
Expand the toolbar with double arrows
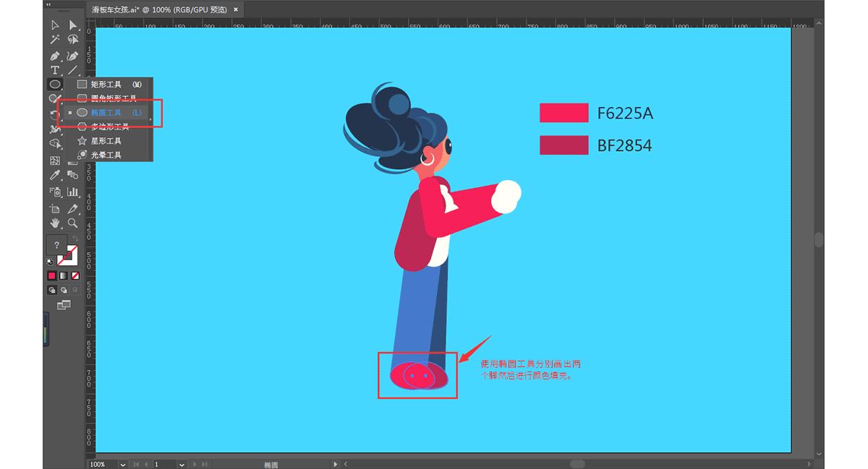coord(48,4)
